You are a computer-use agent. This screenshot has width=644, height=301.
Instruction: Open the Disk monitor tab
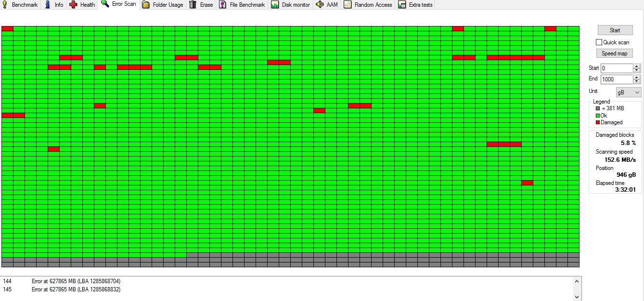pos(291,5)
